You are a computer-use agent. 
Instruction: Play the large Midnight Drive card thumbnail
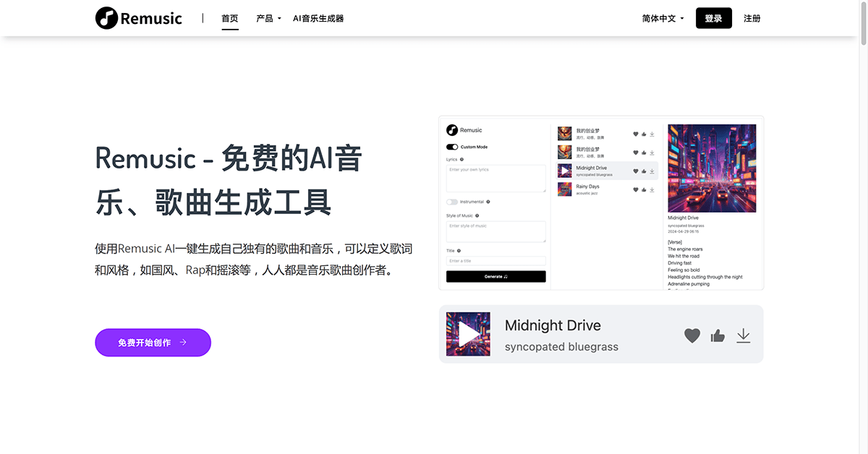tap(468, 334)
